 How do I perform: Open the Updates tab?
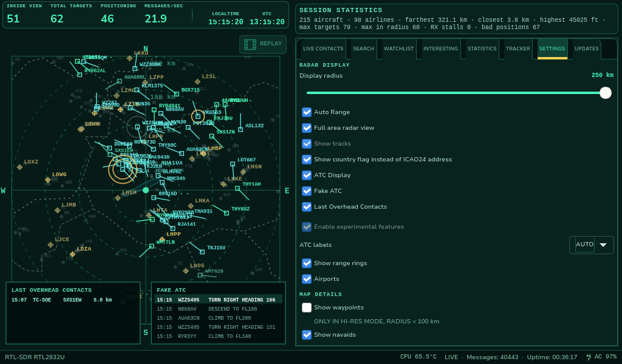pyautogui.click(x=586, y=49)
